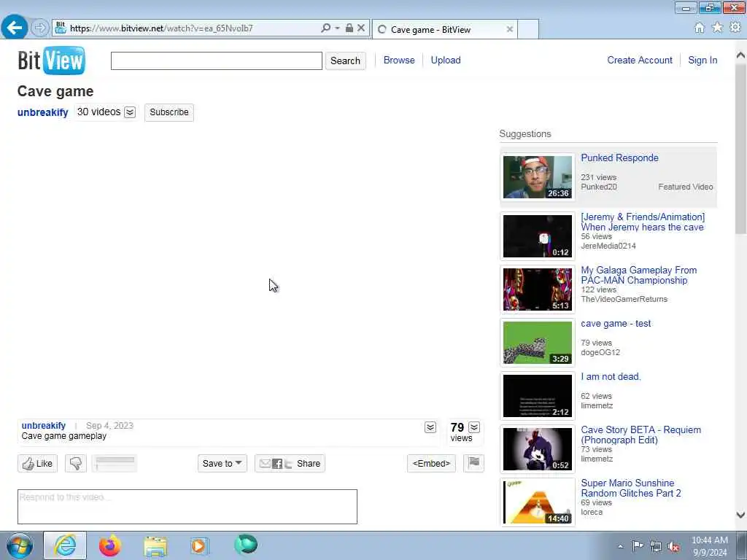Open Internet Explorer in the taskbar
The height and width of the screenshot is (560, 747).
tap(65, 545)
